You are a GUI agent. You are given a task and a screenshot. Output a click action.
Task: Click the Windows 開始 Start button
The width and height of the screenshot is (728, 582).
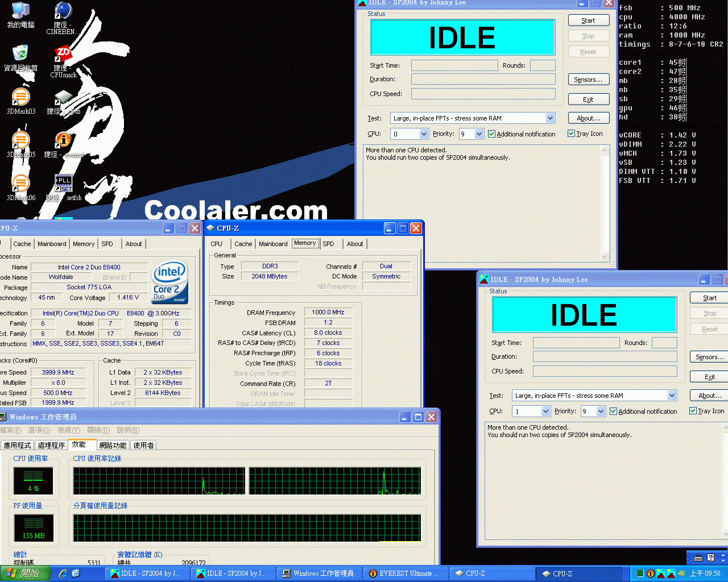[x=26, y=573]
